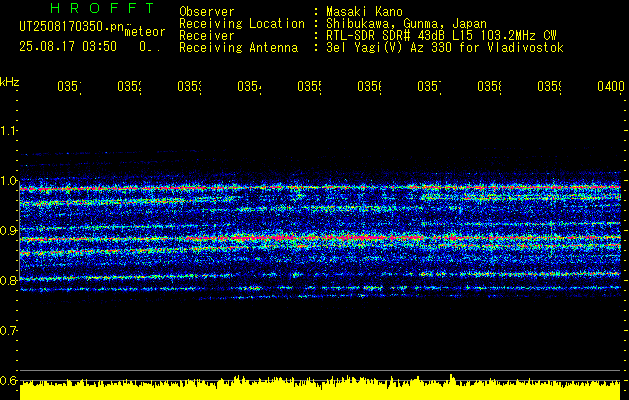Click the yellow signal level graph at bottom
The height and width of the screenshot is (400, 629).
(320, 388)
